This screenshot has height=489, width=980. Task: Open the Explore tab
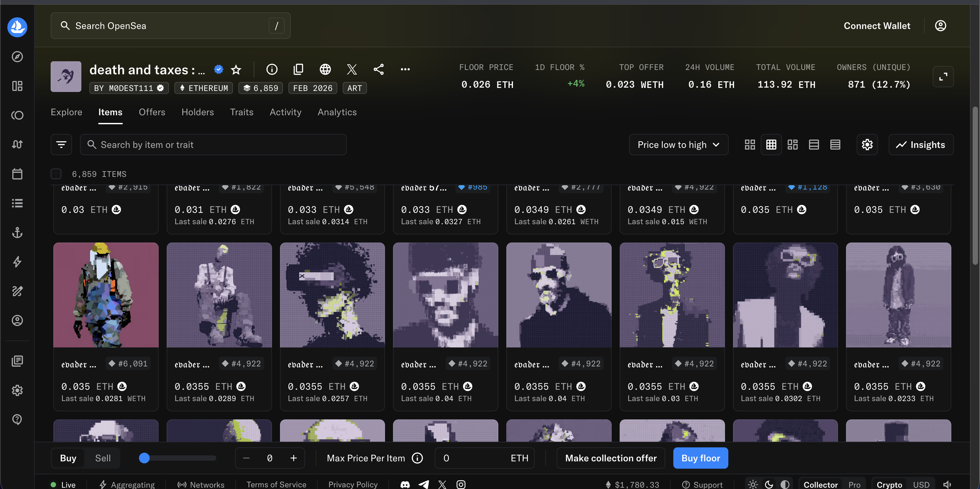click(67, 112)
